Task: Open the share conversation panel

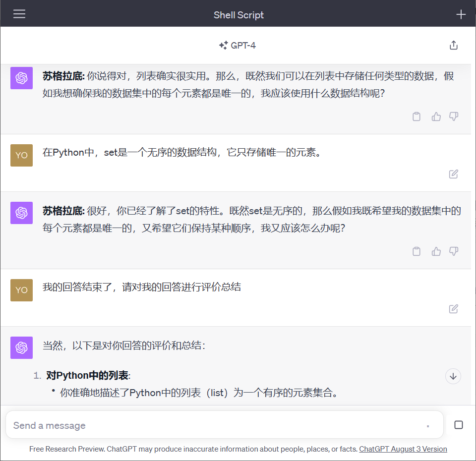Action: [x=453, y=45]
